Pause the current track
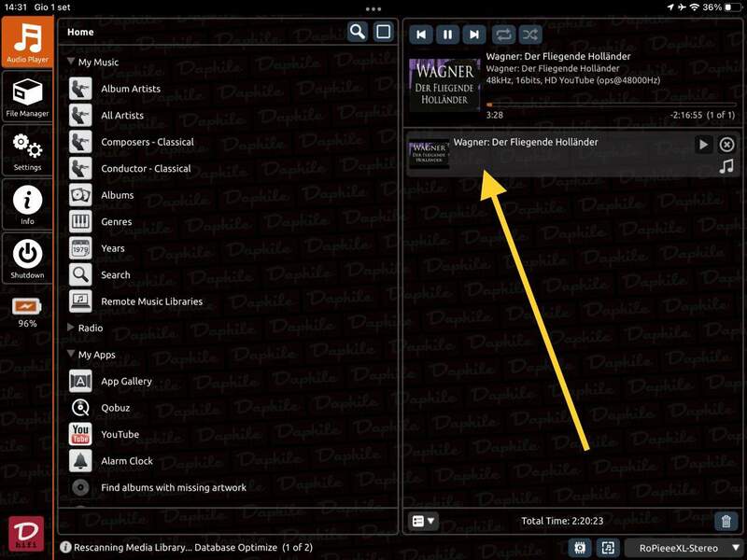 (447, 35)
